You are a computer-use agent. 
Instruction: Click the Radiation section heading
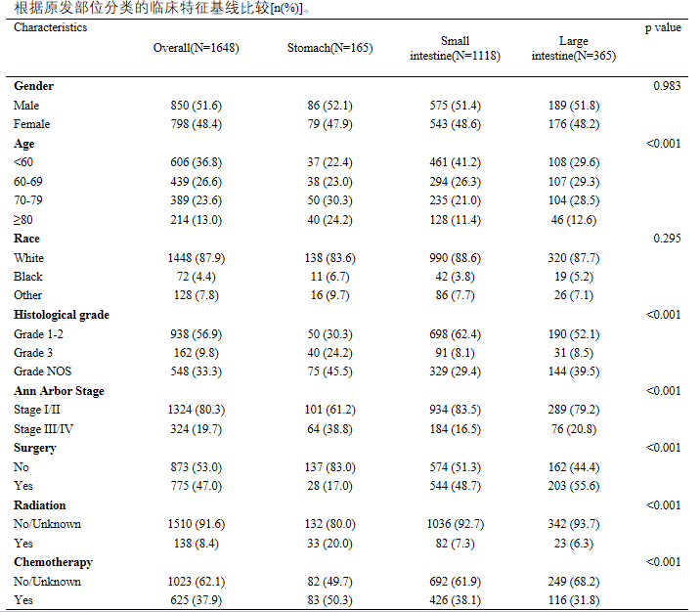pyautogui.click(x=40, y=505)
